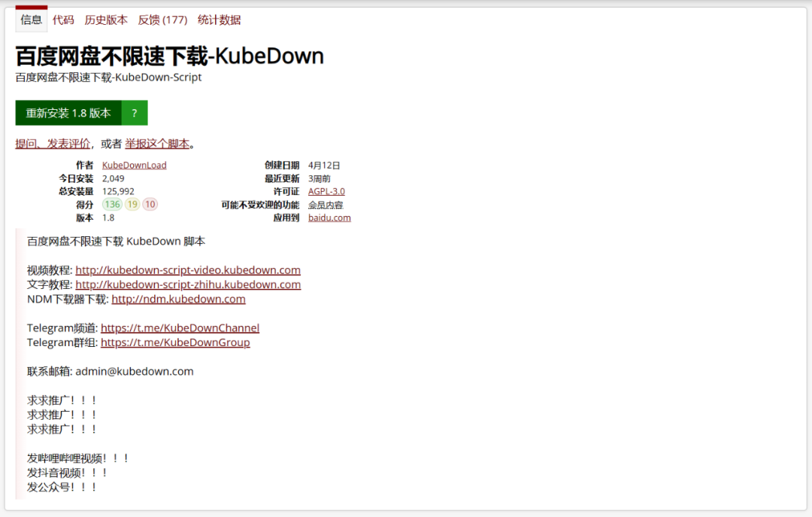
Task: Click the admin@kubedown.com email text
Action: pos(135,372)
